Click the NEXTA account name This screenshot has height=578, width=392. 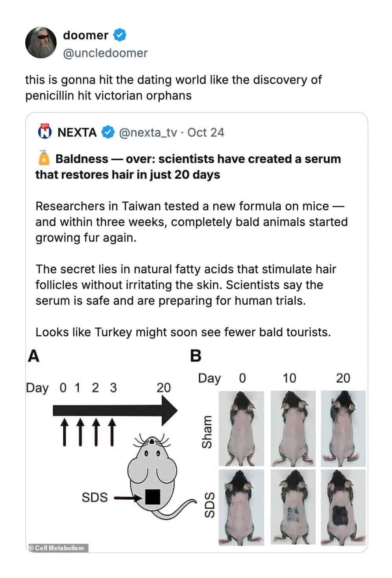[77, 132]
